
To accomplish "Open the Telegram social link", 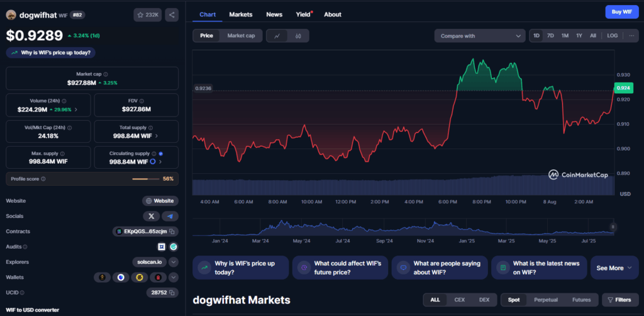I will coord(170,216).
